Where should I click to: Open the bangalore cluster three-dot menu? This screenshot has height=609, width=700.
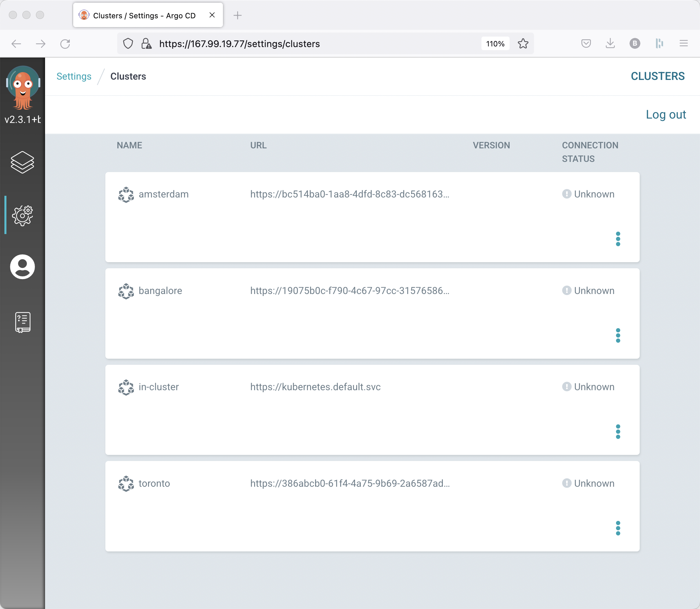click(x=618, y=335)
